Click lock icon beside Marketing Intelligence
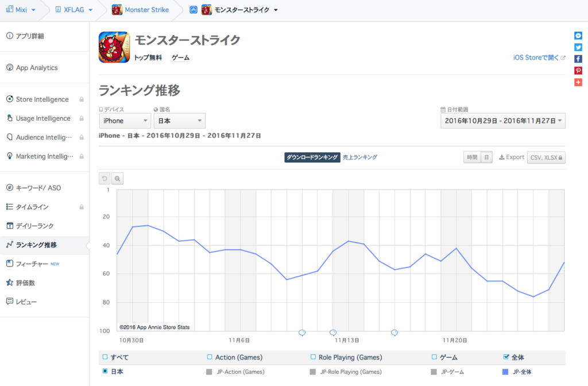 point(82,156)
